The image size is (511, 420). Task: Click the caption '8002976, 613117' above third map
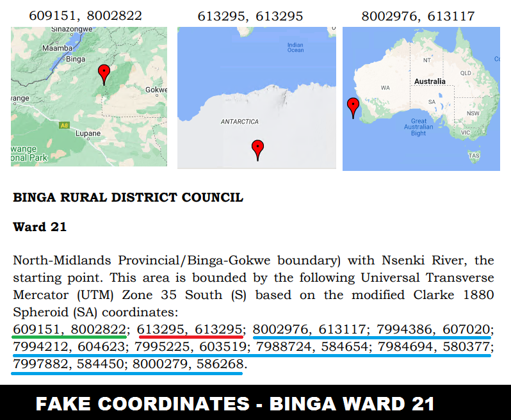point(418,16)
